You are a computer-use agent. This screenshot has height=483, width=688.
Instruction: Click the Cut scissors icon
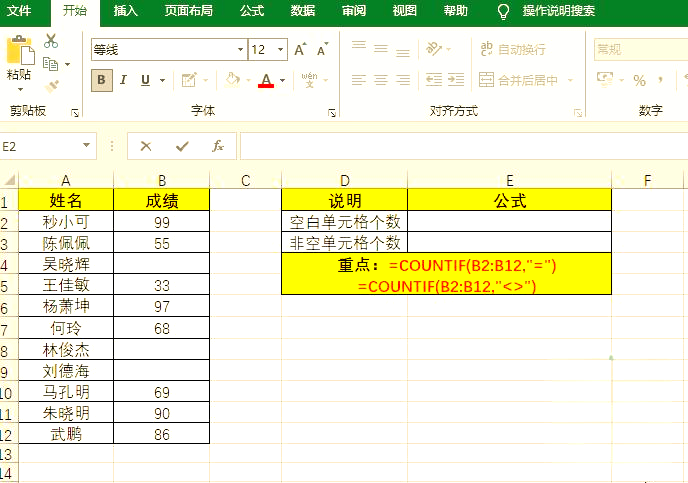click(x=51, y=41)
